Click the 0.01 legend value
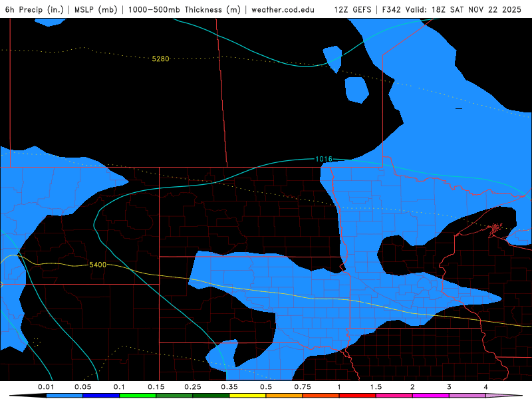 tap(46, 387)
